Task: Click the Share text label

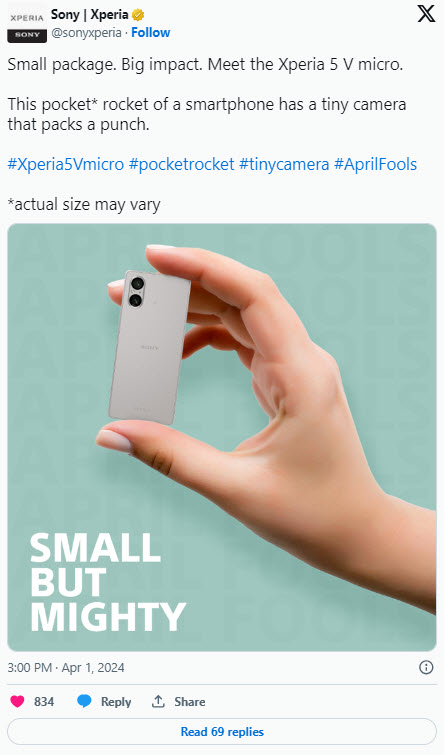Action: click(190, 702)
